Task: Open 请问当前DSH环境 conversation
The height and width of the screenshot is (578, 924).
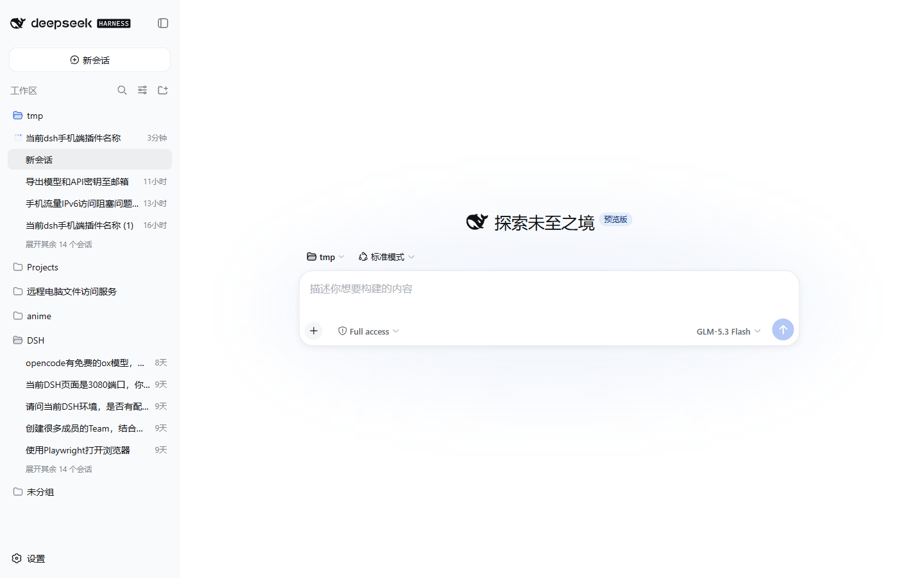Action: pyautogui.click(x=90, y=407)
